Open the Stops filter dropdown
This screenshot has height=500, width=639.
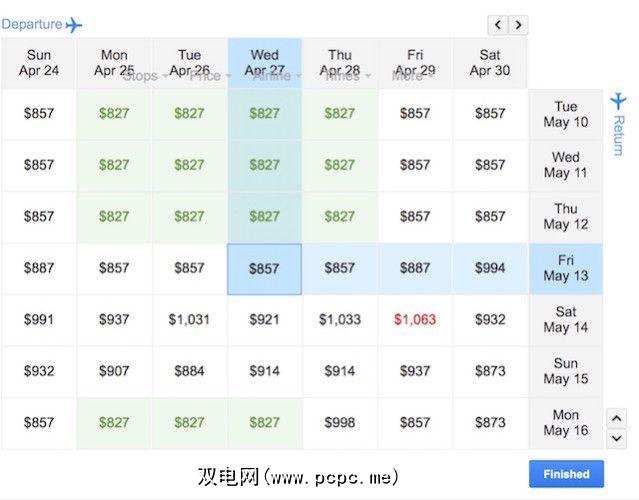pyautogui.click(x=144, y=77)
